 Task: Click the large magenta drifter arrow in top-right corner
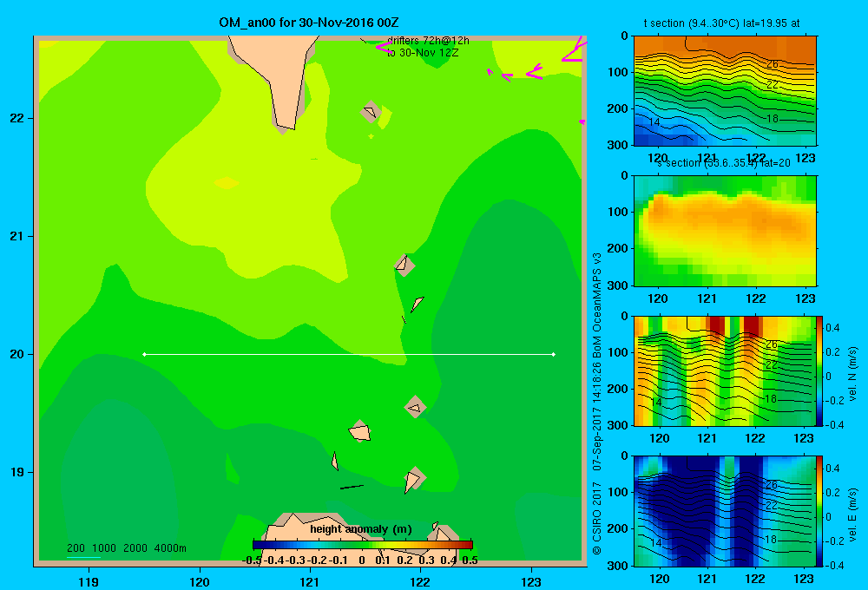point(574,49)
